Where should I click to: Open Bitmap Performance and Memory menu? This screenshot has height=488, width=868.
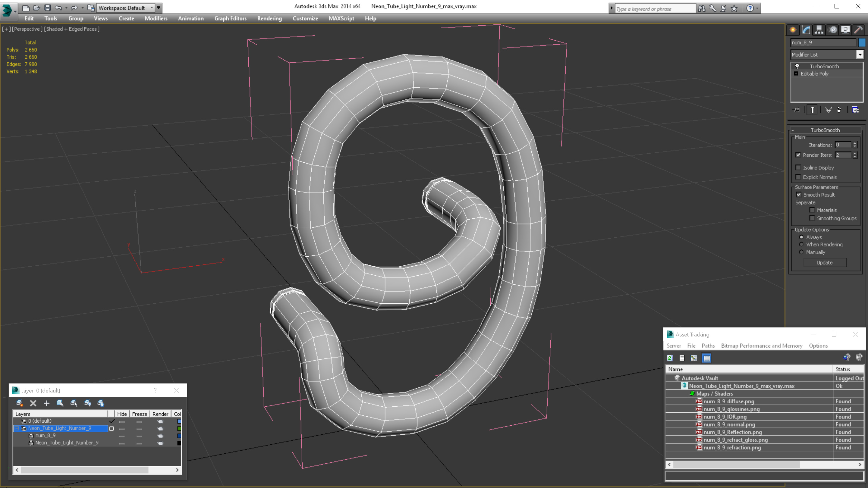tap(762, 346)
